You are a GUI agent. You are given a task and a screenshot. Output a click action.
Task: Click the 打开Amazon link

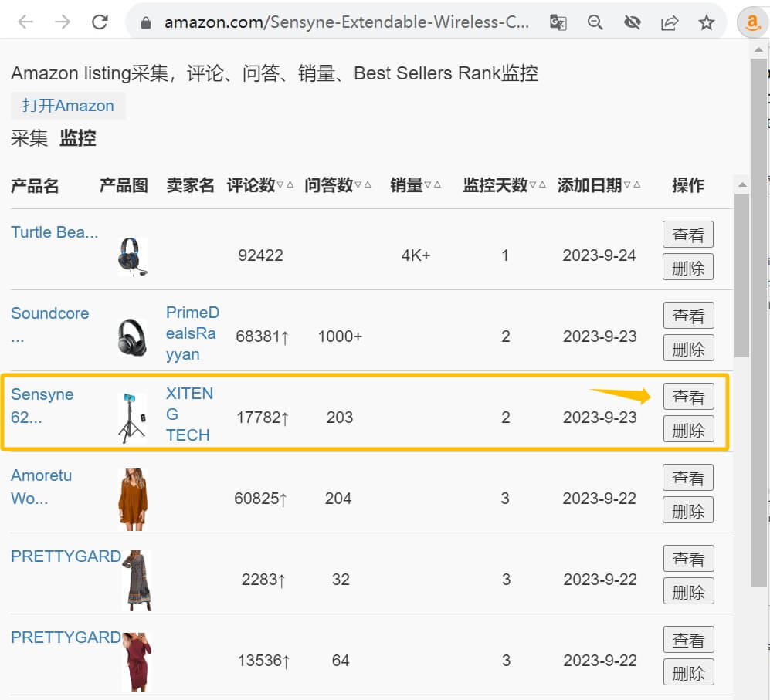(68, 106)
